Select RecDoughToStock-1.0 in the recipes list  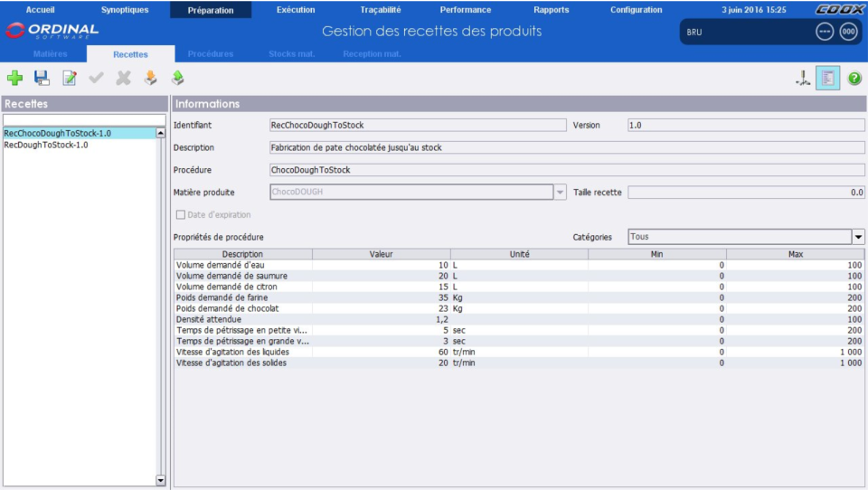click(46, 145)
